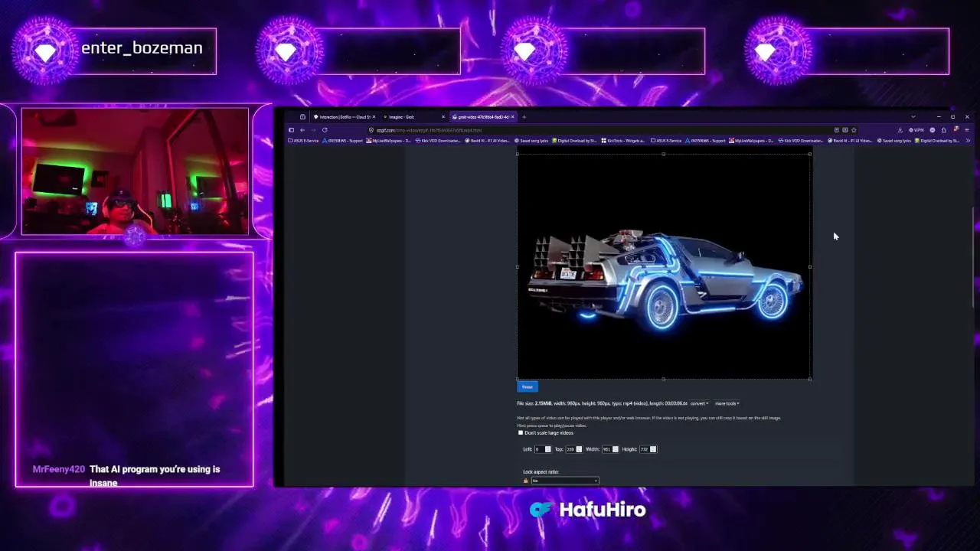Click the Width crop value field
The image size is (980, 551).
[x=606, y=449]
